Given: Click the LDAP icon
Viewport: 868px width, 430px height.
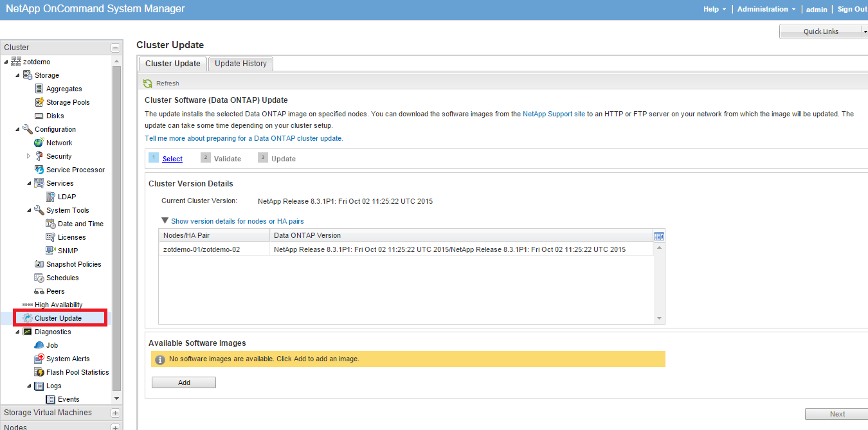Looking at the screenshot, I should (x=51, y=197).
